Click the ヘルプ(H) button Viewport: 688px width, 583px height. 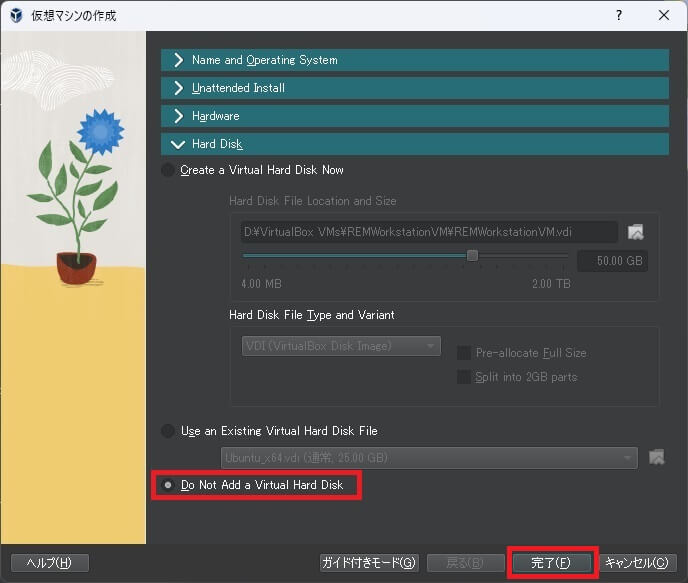point(50,563)
